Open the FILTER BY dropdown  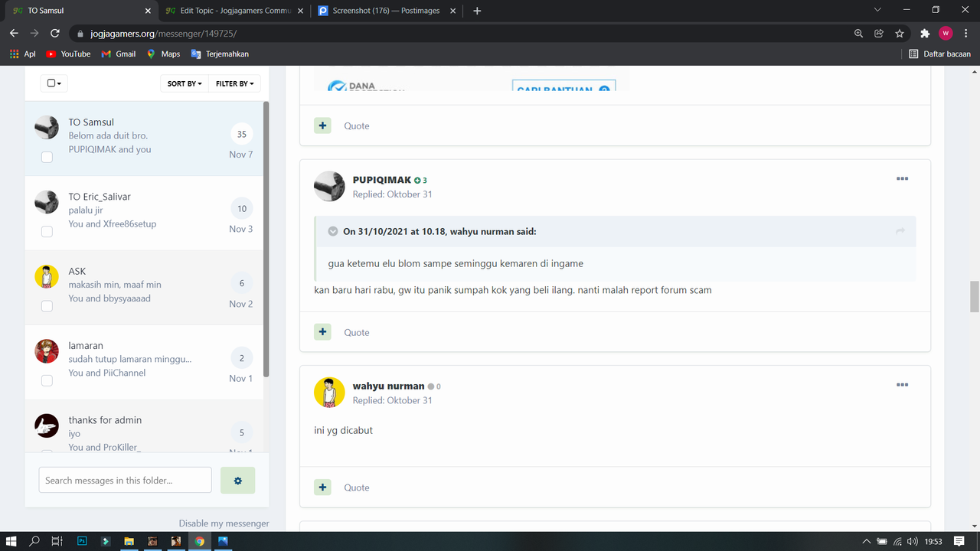234,83
